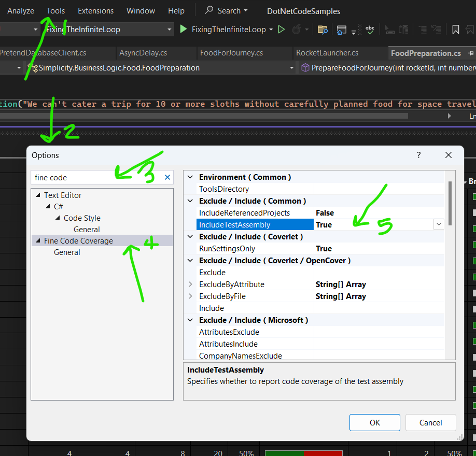The width and height of the screenshot is (476, 456).
Task: Start debugging with the solid green play icon
Action: coord(183,29)
